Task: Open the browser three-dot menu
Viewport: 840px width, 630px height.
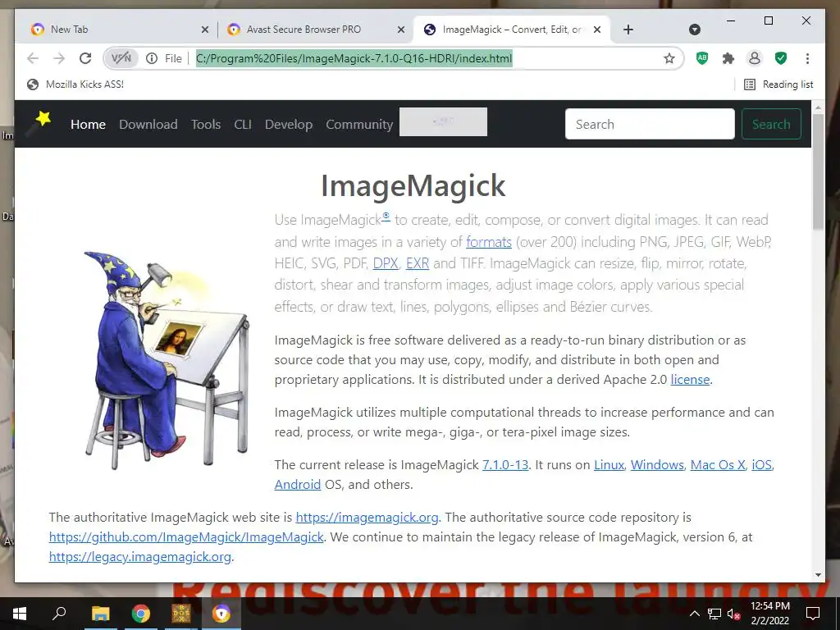Action: click(807, 58)
